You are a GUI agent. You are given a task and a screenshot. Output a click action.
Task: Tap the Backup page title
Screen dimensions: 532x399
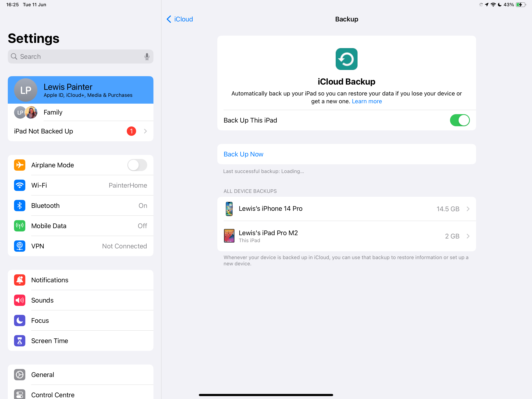pos(347,19)
